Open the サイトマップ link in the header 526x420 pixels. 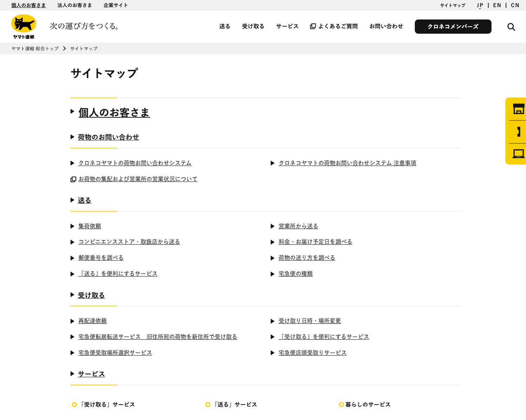click(453, 5)
